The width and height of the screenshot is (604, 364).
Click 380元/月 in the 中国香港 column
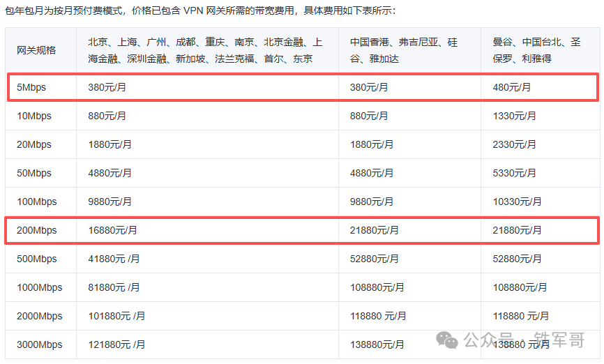pyautogui.click(x=369, y=87)
